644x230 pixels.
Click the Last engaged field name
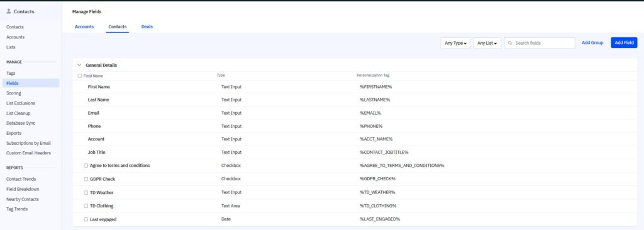(x=103, y=219)
